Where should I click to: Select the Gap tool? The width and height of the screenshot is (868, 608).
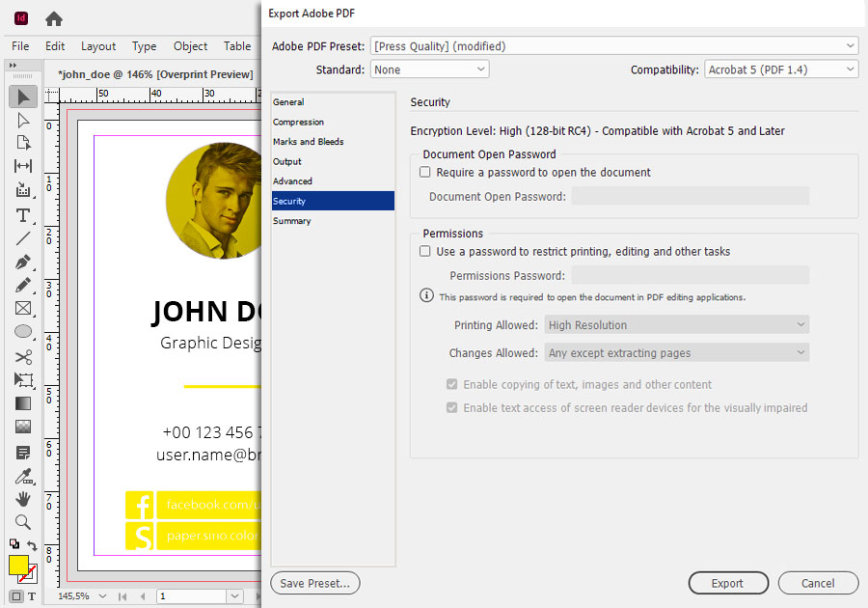[23, 166]
